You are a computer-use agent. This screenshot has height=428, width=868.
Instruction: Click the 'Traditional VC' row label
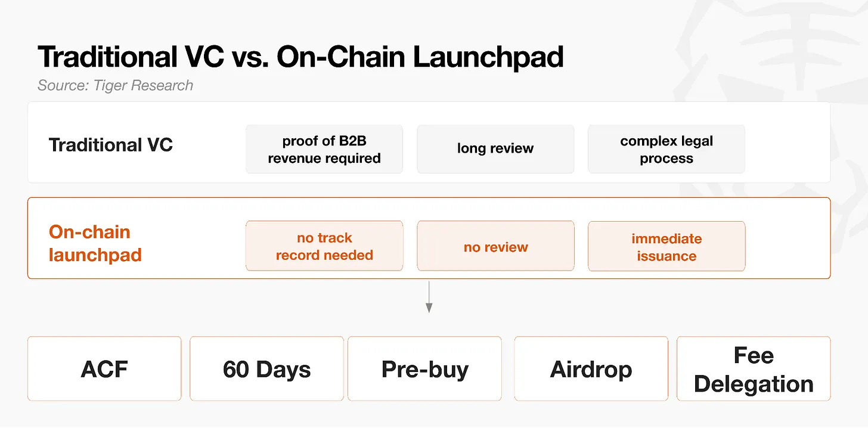point(110,145)
